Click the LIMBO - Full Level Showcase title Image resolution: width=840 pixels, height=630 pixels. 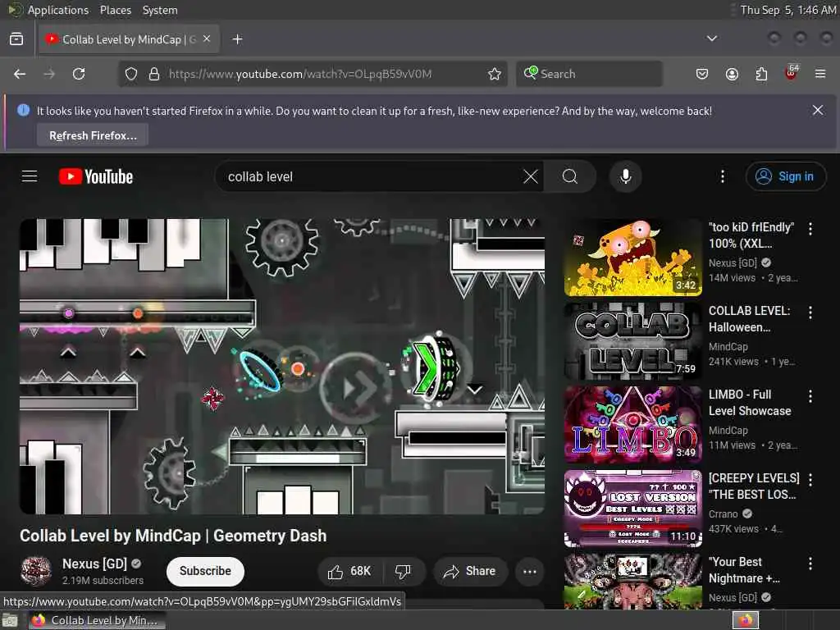click(x=750, y=403)
